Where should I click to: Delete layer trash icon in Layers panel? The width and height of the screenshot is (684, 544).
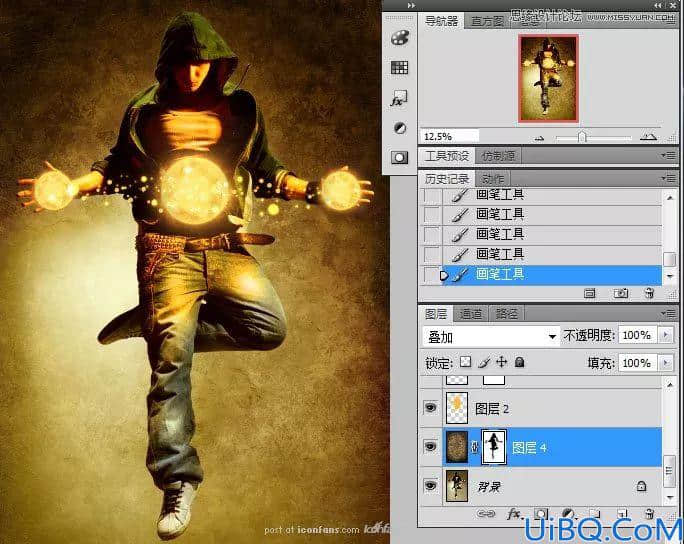pos(649,513)
